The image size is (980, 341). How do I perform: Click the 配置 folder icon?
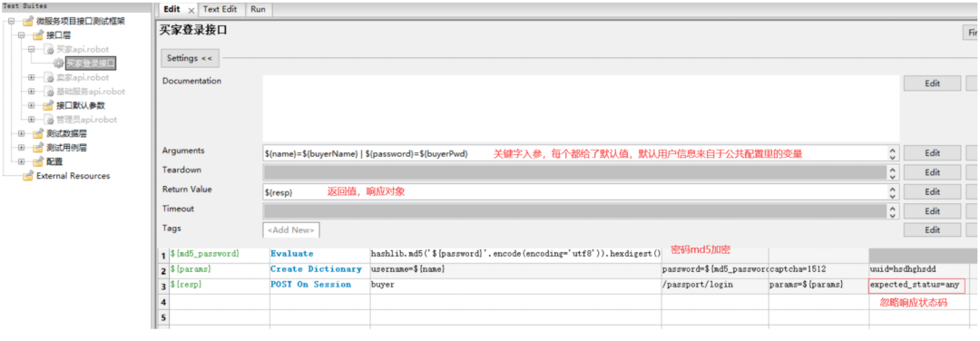pyautogui.click(x=38, y=161)
